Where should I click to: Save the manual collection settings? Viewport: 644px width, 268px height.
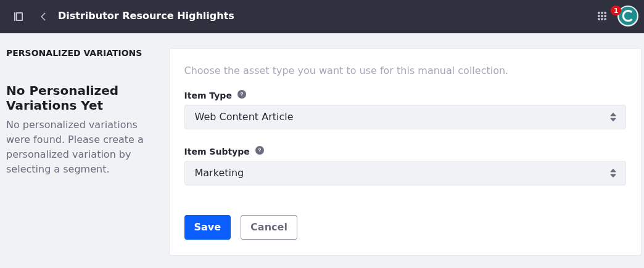tap(207, 227)
